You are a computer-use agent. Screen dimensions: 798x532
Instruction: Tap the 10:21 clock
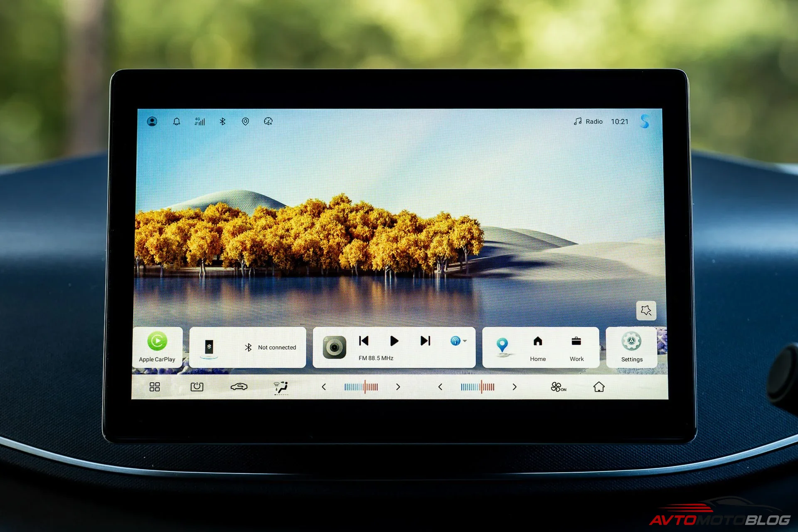tap(620, 121)
